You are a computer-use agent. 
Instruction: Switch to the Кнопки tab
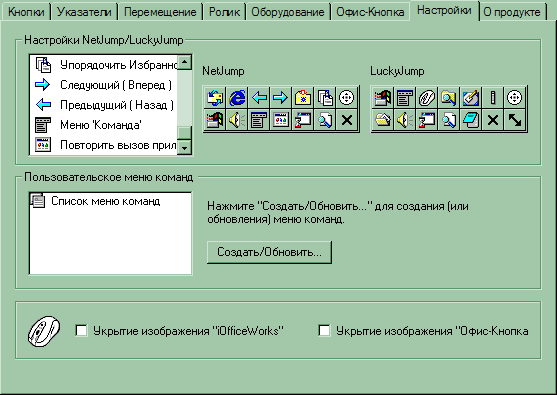click(x=26, y=12)
